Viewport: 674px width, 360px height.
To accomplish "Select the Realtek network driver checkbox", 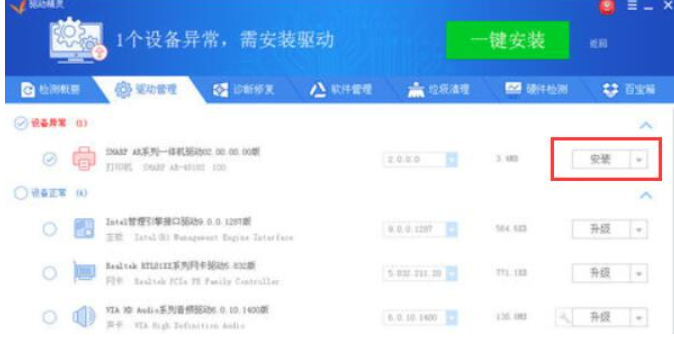I will pos(50,273).
